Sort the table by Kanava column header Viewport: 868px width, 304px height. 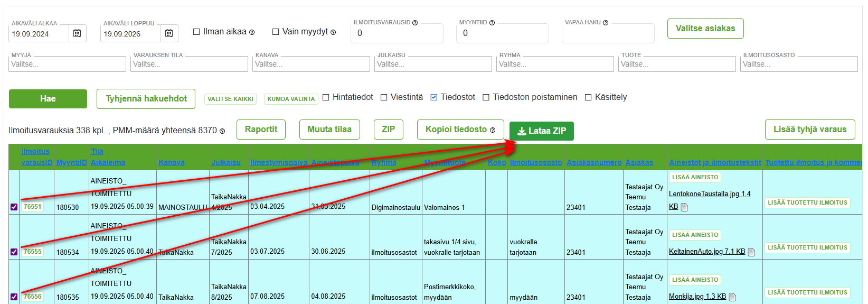pyautogui.click(x=172, y=162)
